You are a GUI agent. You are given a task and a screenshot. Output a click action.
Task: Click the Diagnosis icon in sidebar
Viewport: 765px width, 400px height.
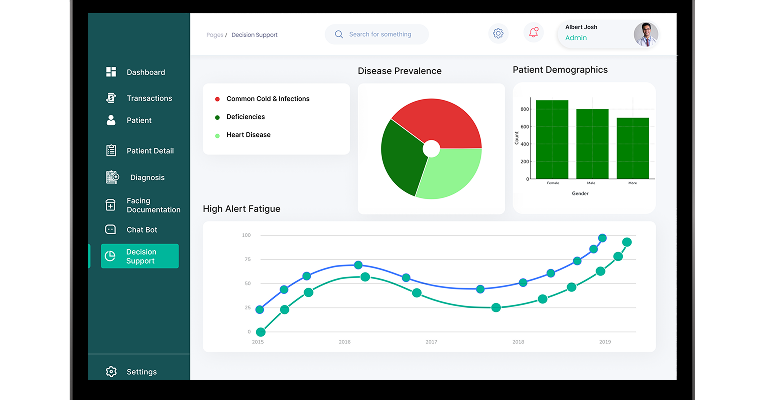pos(112,177)
